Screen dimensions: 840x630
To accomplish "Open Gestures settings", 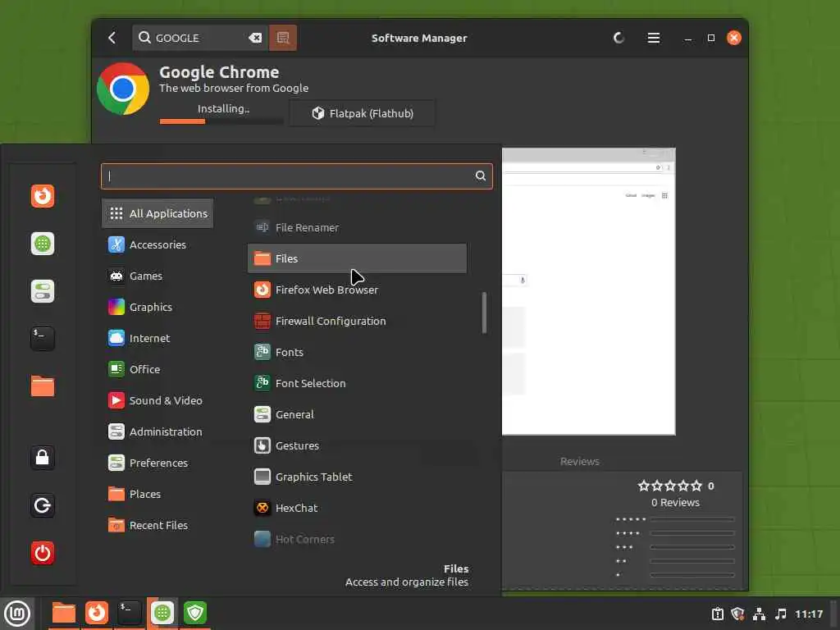I will click(357, 445).
